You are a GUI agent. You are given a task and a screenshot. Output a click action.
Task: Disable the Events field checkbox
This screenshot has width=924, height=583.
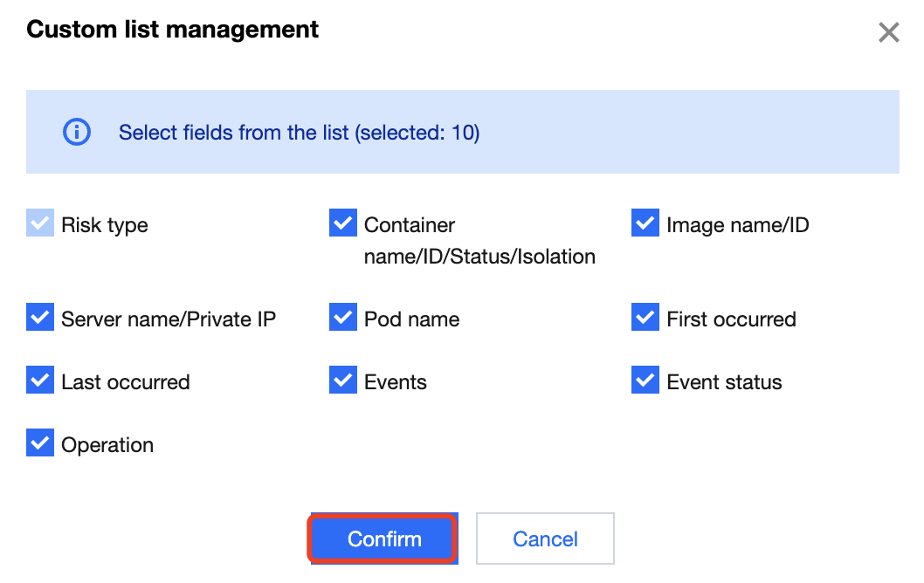(343, 381)
